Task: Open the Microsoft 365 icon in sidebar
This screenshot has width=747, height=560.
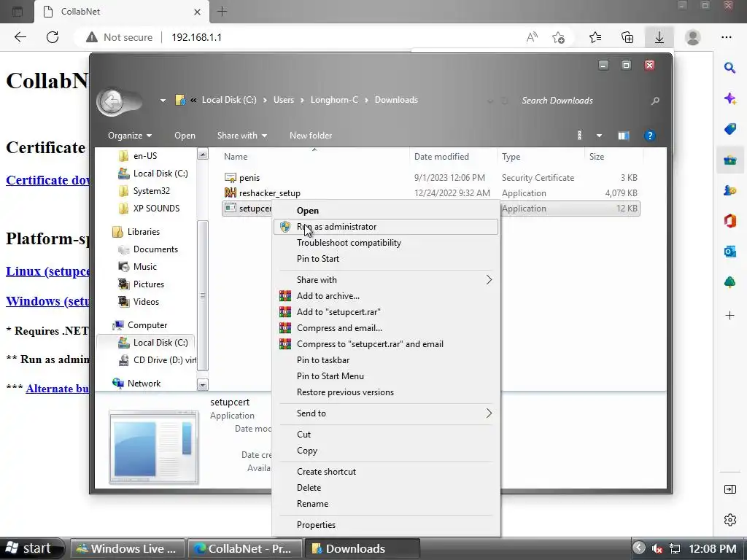Action: coord(729,221)
